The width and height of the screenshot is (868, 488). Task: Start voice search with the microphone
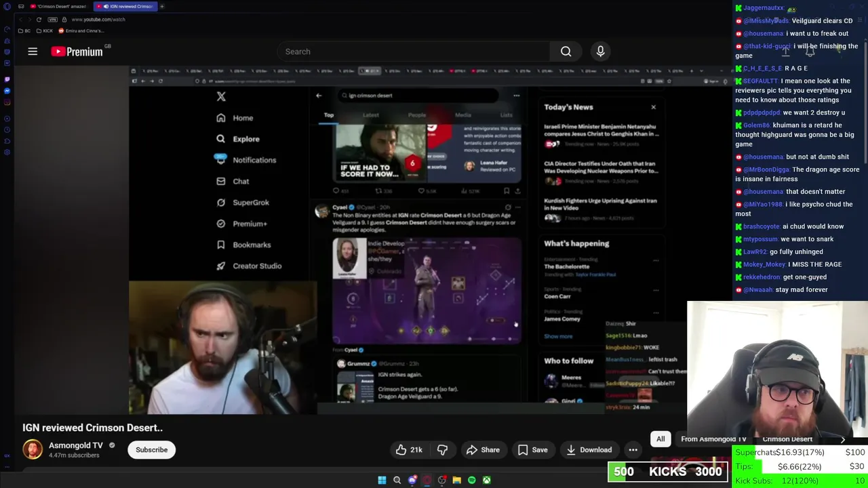600,52
